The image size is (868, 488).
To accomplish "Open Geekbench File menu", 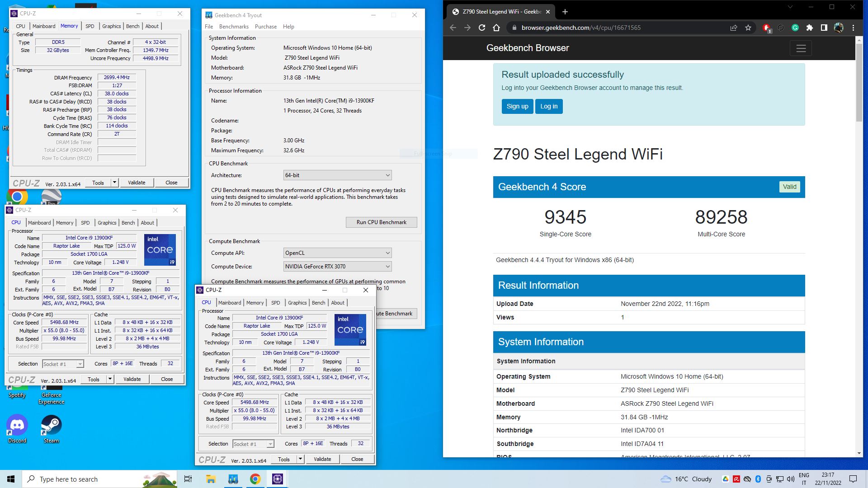I will [x=209, y=27].
